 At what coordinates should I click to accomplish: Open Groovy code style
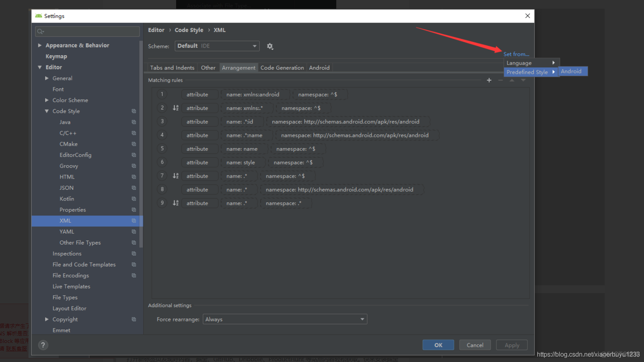point(69,166)
